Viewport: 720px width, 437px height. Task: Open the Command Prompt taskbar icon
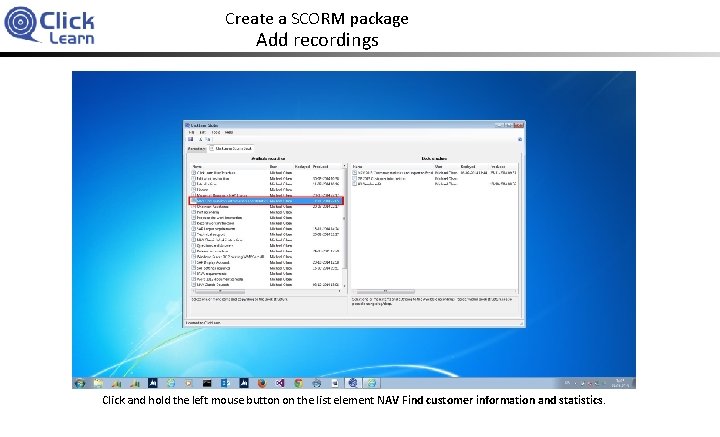pyautogui.click(x=207, y=383)
